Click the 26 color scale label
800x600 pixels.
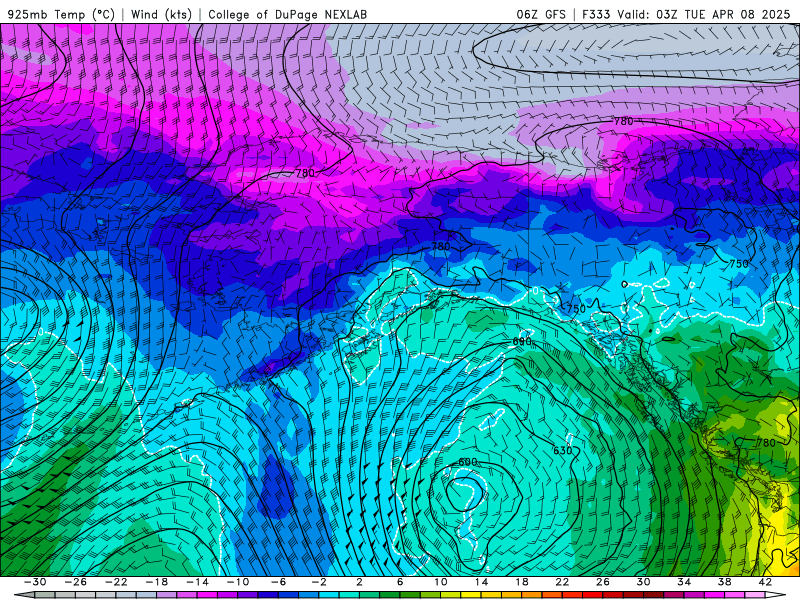coord(603,582)
